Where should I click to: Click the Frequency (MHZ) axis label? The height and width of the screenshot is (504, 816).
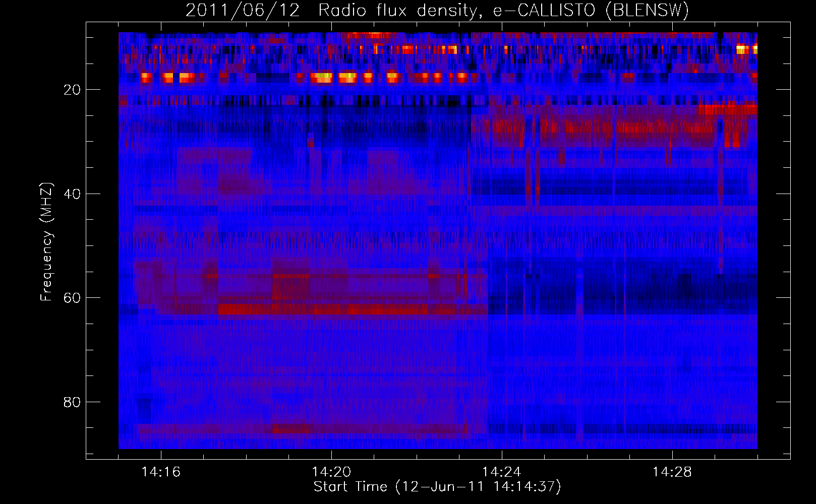pos(46,242)
